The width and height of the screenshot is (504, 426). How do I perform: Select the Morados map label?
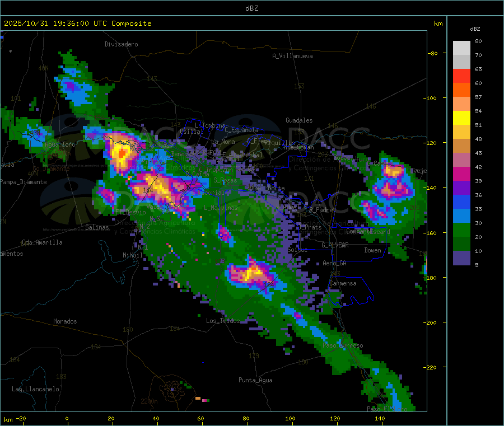point(65,321)
